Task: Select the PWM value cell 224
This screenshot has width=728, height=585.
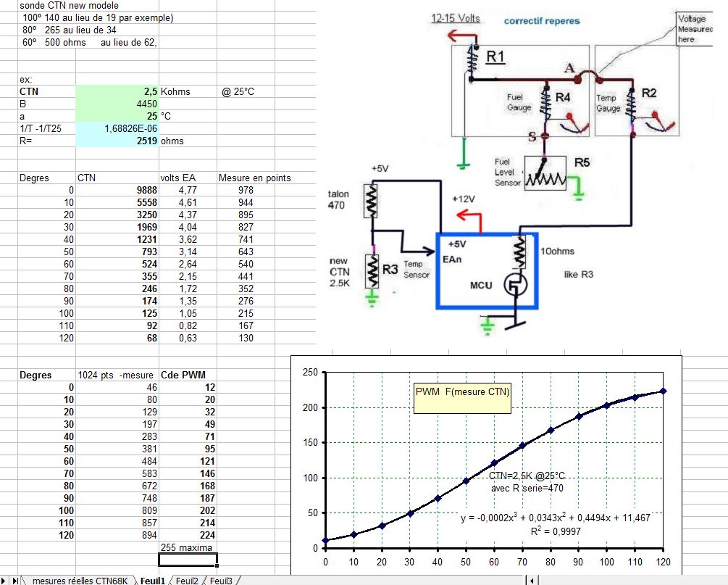Action: tap(188, 535)
